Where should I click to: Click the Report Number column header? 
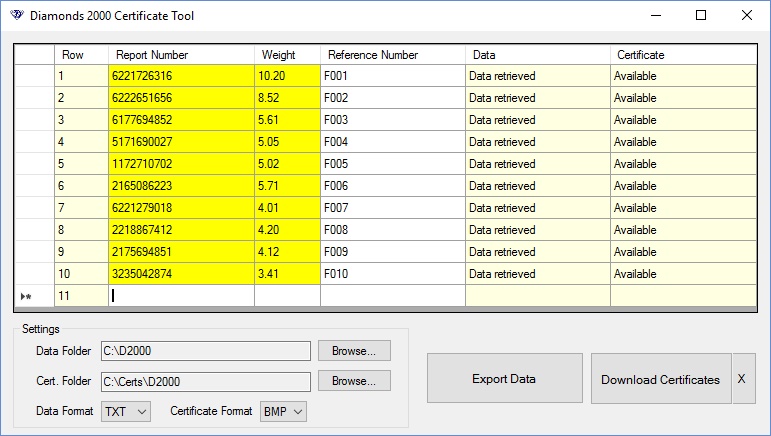pos(181,55)
